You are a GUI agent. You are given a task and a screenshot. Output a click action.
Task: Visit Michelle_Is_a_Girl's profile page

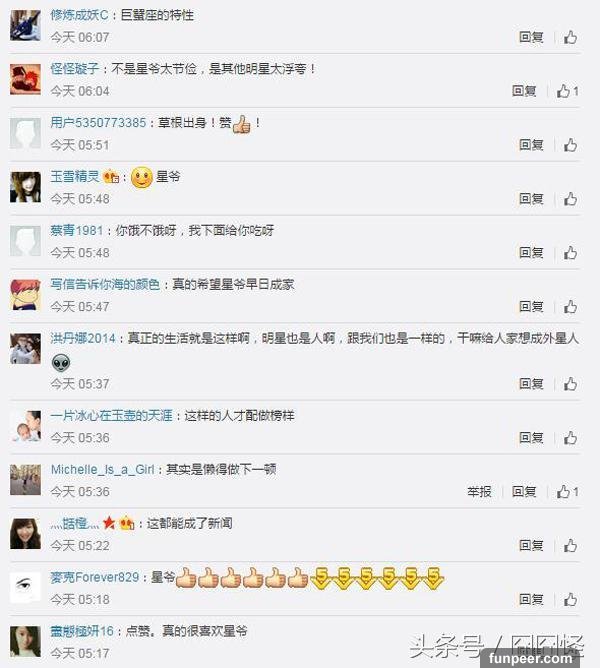pos(102,469)
